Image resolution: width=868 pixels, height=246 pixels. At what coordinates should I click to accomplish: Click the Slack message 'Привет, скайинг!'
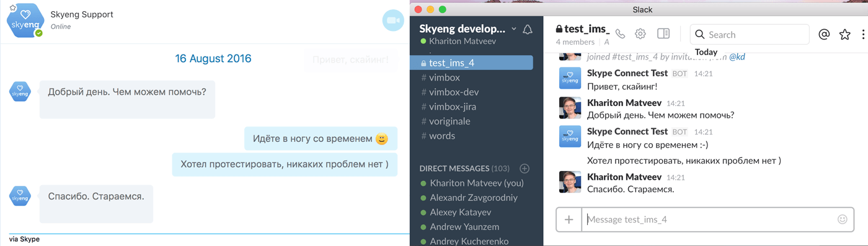(622, 87)
